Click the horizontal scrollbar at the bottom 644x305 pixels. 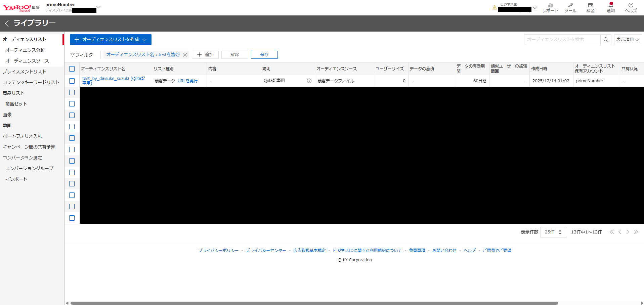click(x=314, y=303)
